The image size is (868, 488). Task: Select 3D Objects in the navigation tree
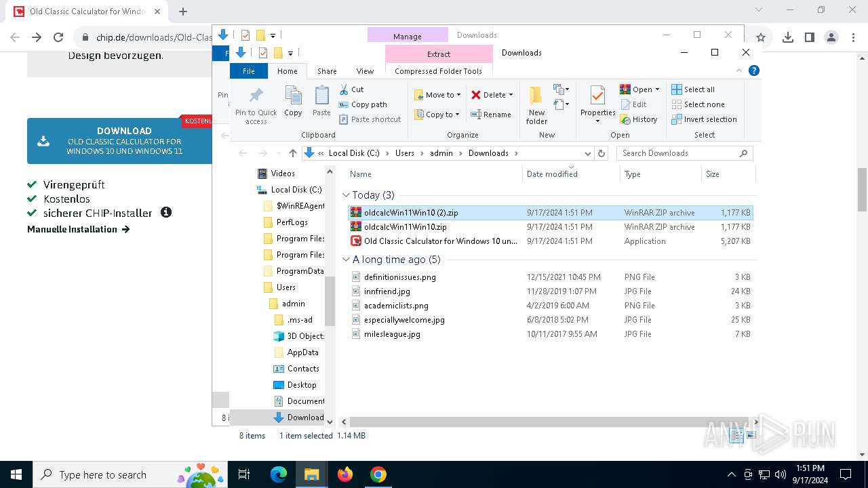(x=299, y=336)
